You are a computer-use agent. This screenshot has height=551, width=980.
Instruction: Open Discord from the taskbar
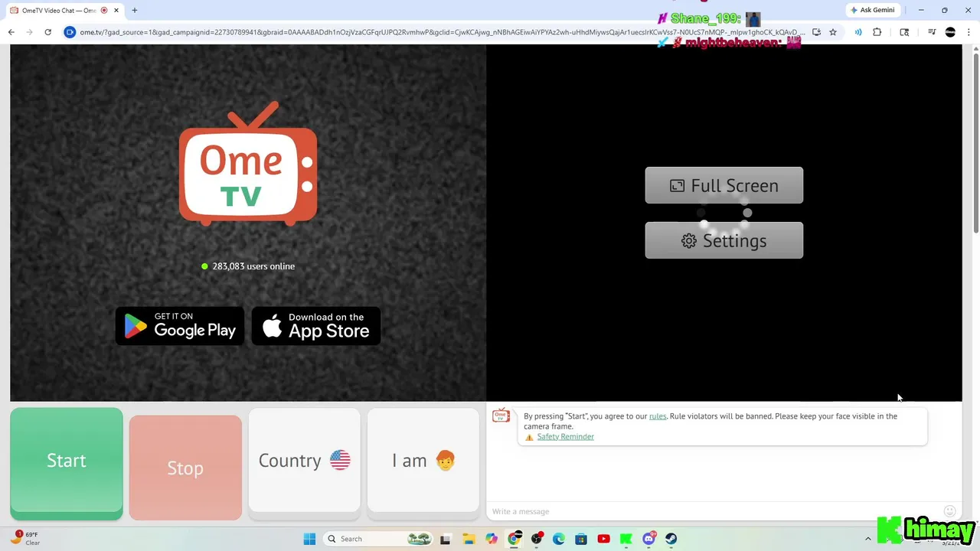click(x=649, y=539)
